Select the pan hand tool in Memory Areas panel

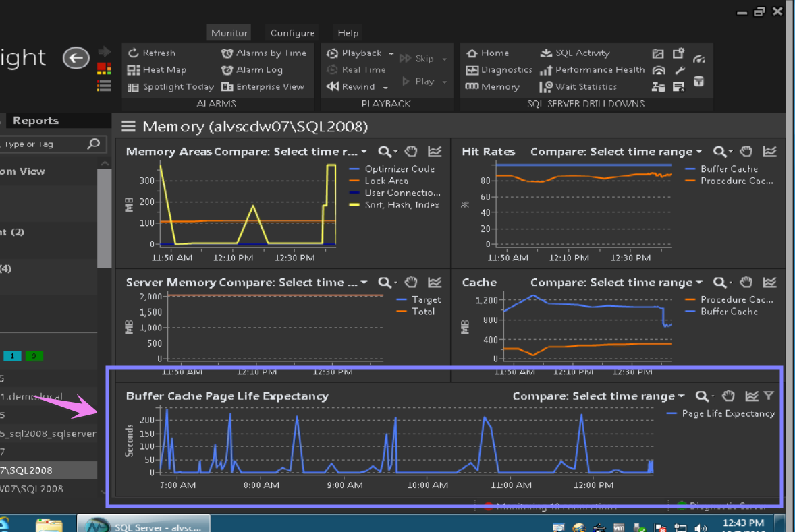(411, 152)
